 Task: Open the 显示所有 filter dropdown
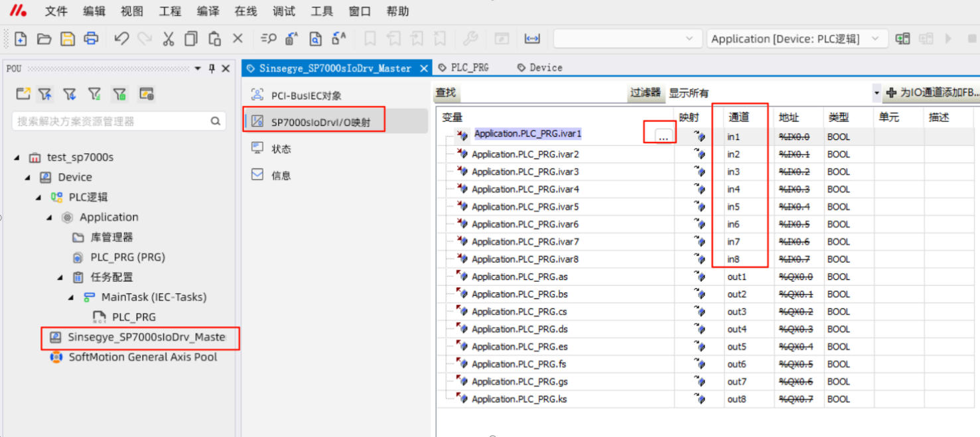(x=876, y=93)
